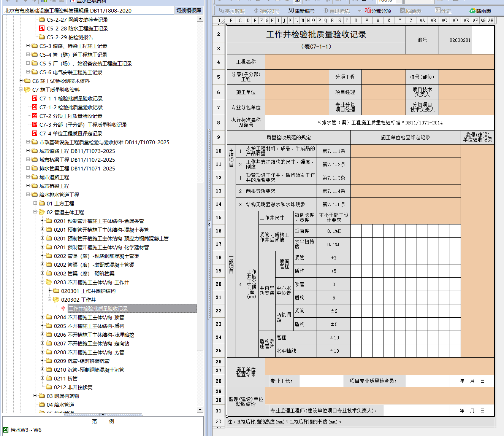The image size is (504, 436).
Task: Click the 工程名称 orange input cell
Action: coord(379,62)
